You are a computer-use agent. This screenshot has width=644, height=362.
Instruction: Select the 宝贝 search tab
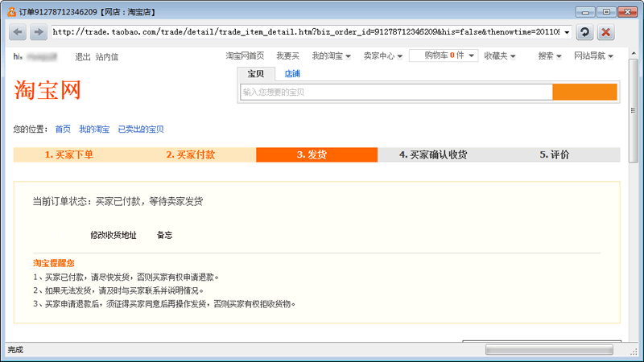[256, 74]
